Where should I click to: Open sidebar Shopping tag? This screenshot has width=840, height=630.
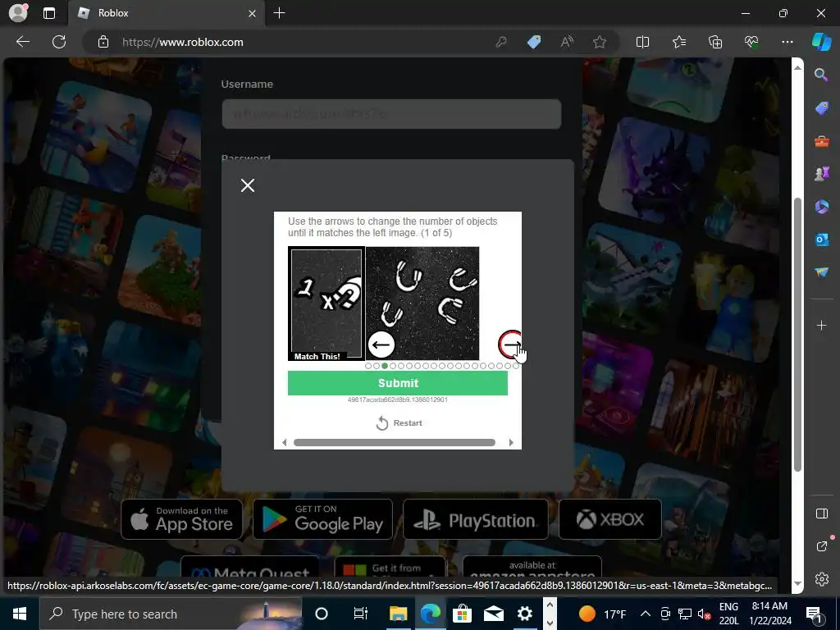(821, 108)
